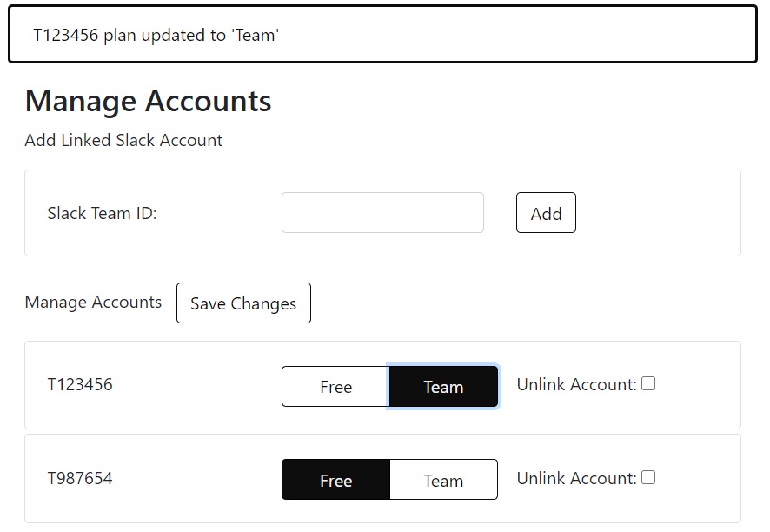Click the large Manage Accounts page heading
Image resolution: width=770 pixels, height=532 pixels.
coord(148,101)
